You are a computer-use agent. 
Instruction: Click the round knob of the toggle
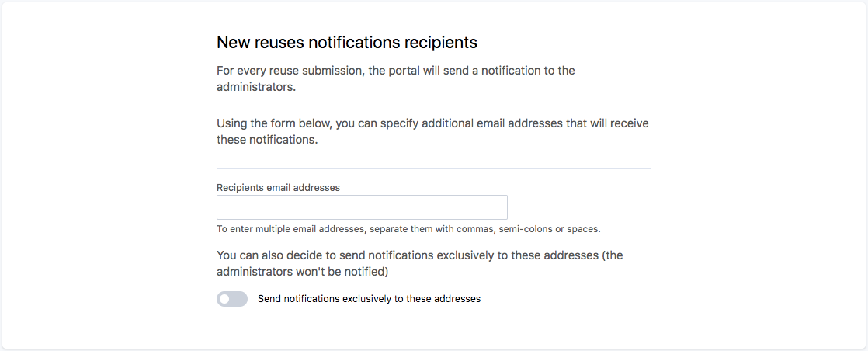point(224,299)
